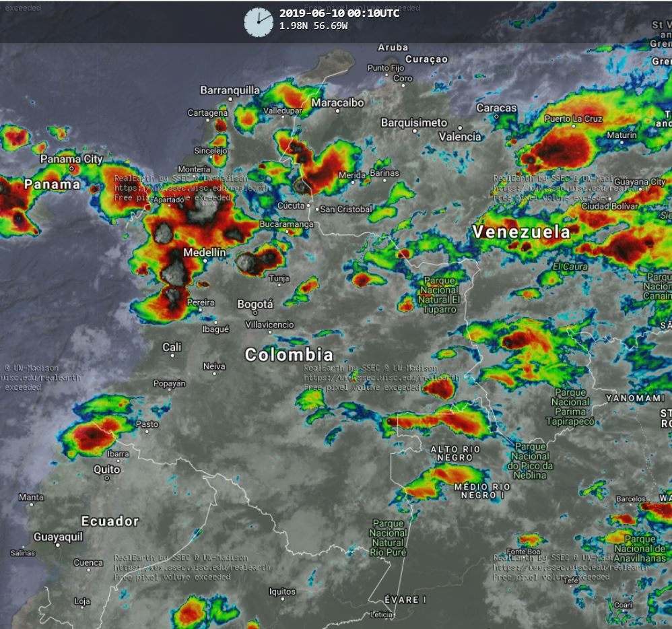Click the Iquitos city label
672x629 pixels.
click(x=282, y=592)
